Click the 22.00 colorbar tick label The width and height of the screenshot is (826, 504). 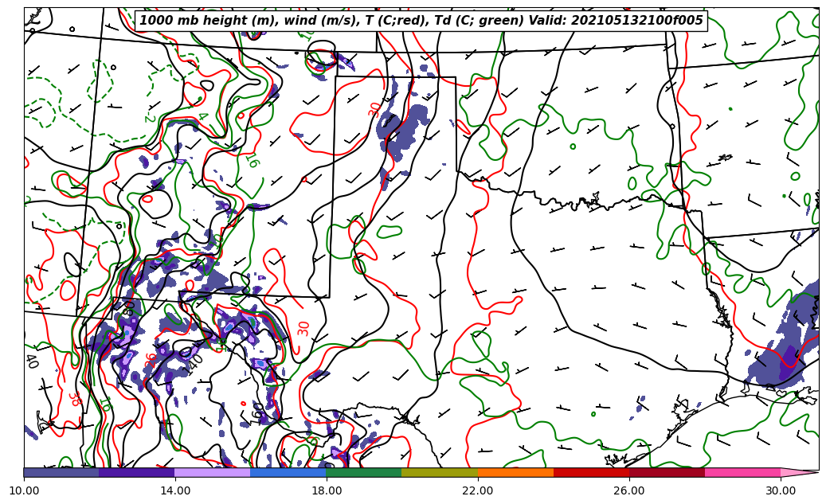[478, 490]
